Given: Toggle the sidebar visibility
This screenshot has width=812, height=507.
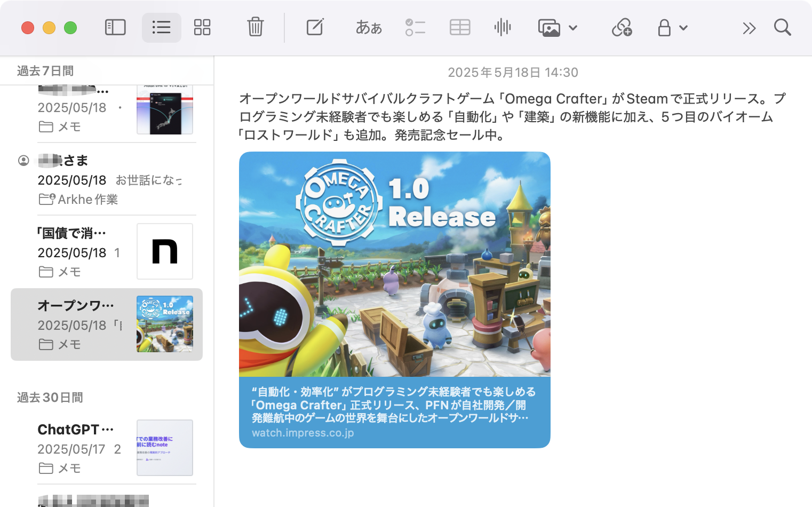Looking at the screenshot, I should point(115,27).
